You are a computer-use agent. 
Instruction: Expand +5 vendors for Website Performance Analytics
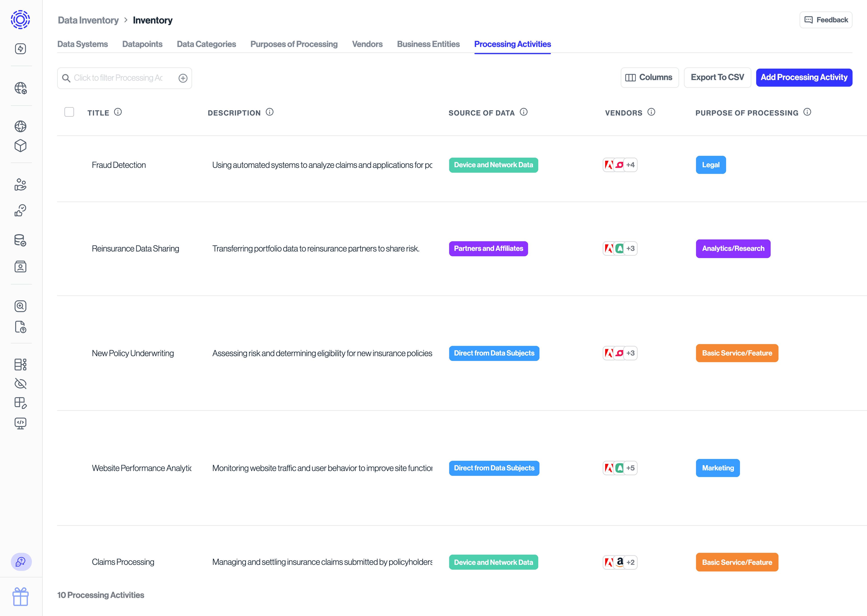(631, 468)
